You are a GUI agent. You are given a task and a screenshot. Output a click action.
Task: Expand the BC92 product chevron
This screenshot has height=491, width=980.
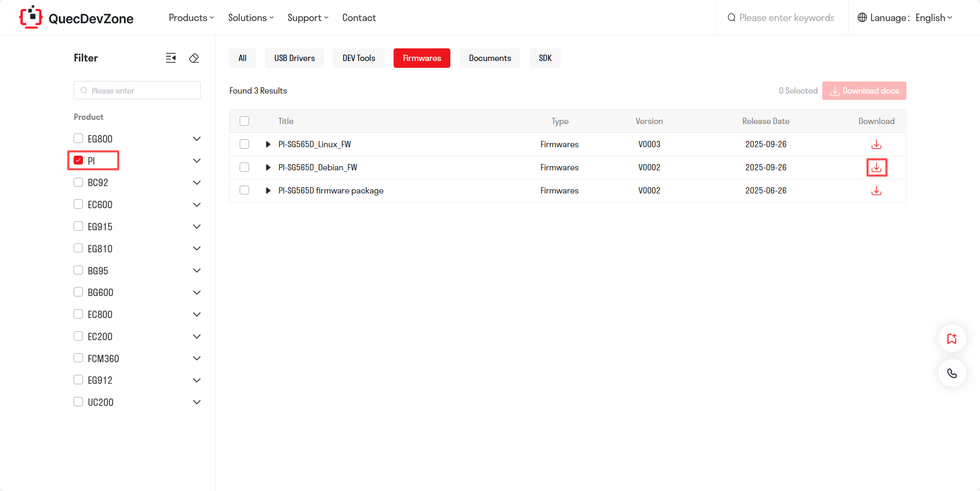click(x=197, y=183)
